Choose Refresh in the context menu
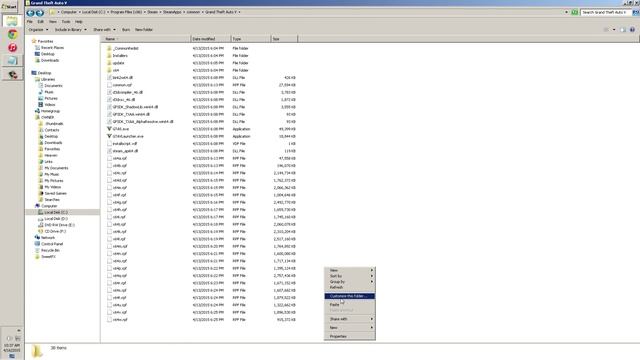Screen dimensions: 640x360 pos(350,287)
